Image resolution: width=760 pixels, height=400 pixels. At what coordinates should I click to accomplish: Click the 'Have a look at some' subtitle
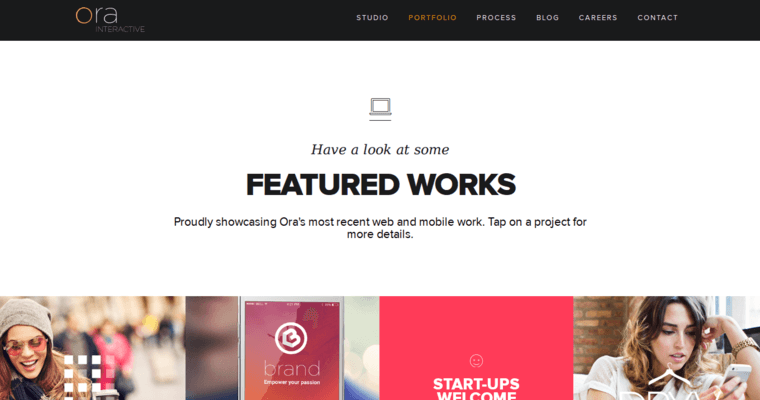click(x=380, y=150)
